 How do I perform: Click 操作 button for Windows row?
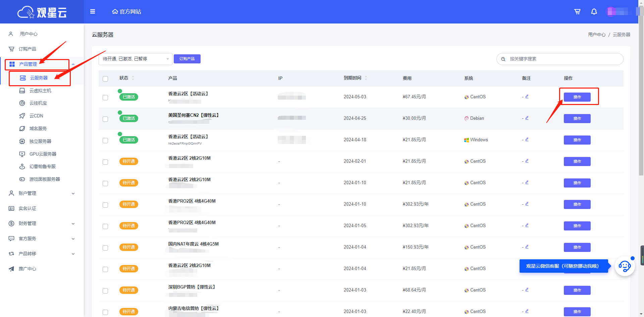pos(577,140)
